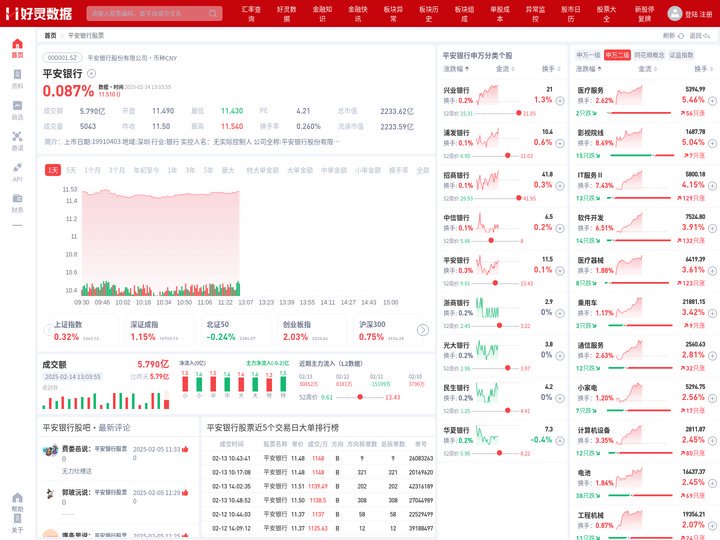
Task: Add 平安银行 to watchlist with plus icon
Action: point(91,73)
